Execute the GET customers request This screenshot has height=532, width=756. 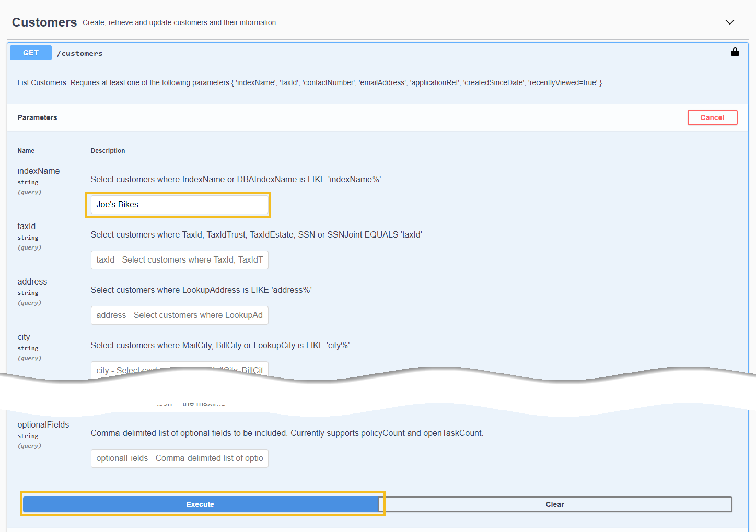click(x=201, y=504)
